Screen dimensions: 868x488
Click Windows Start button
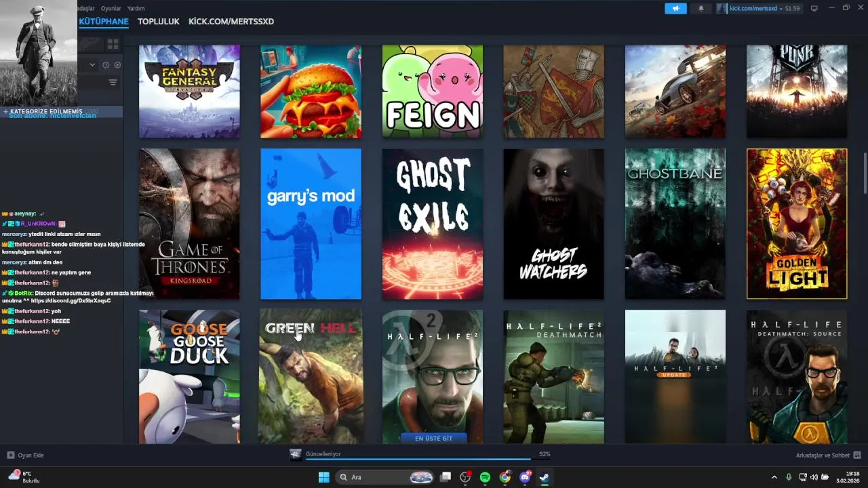click(x=323, y=477)
